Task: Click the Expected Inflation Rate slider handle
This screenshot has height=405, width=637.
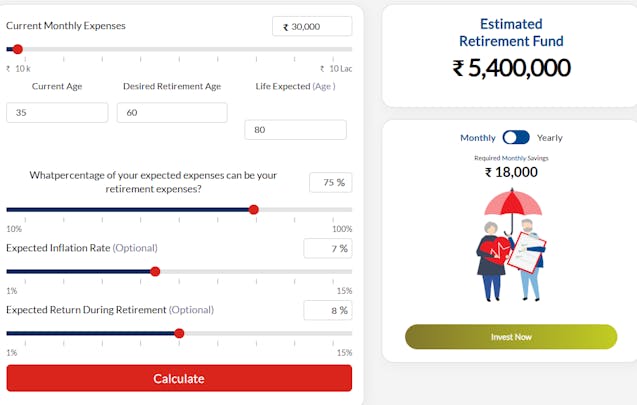Action: (155, 271)
